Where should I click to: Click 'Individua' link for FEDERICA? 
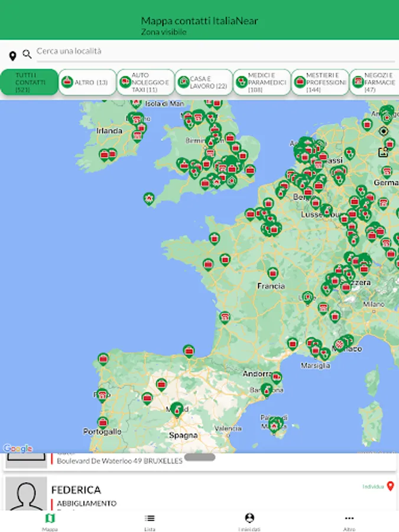coord(373,486)
